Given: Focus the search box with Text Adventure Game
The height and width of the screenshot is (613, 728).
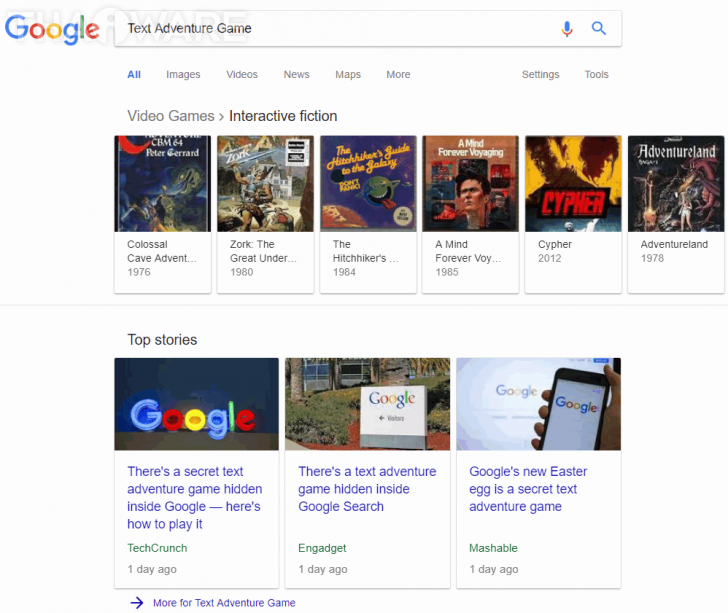Looking at the screenshot, I should [x=368, y=29].
